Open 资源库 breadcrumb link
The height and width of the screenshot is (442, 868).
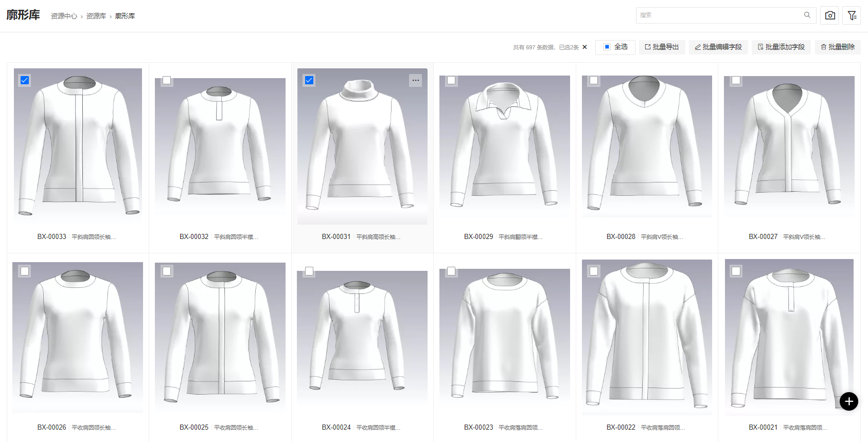[x=96, y=16]
